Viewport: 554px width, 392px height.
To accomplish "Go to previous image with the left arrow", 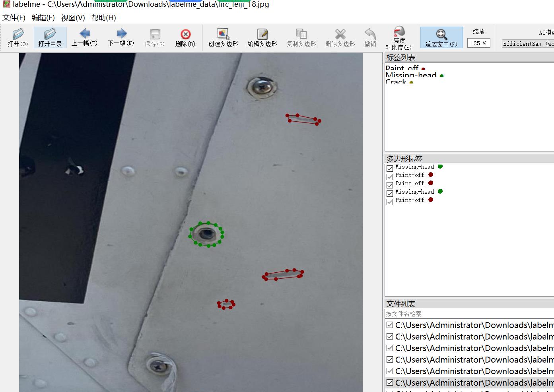I will pyautogui.click(x=84, y=38).
